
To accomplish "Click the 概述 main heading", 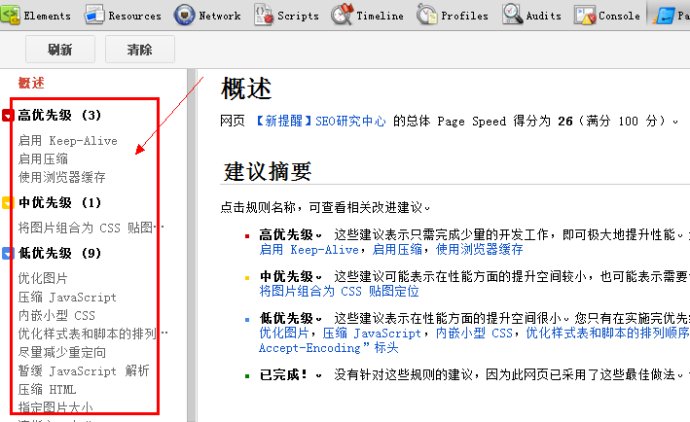I will (246, 88).
